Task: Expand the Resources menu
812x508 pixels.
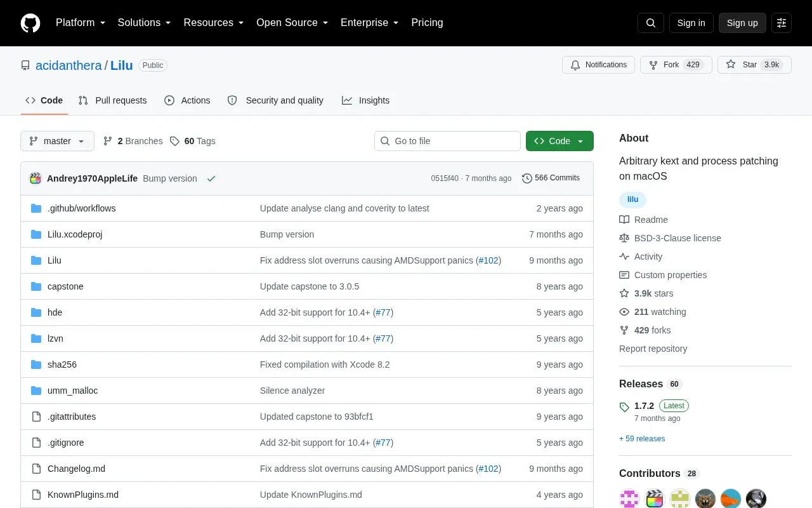Action: pyautogui.click(x=214, y=23)
